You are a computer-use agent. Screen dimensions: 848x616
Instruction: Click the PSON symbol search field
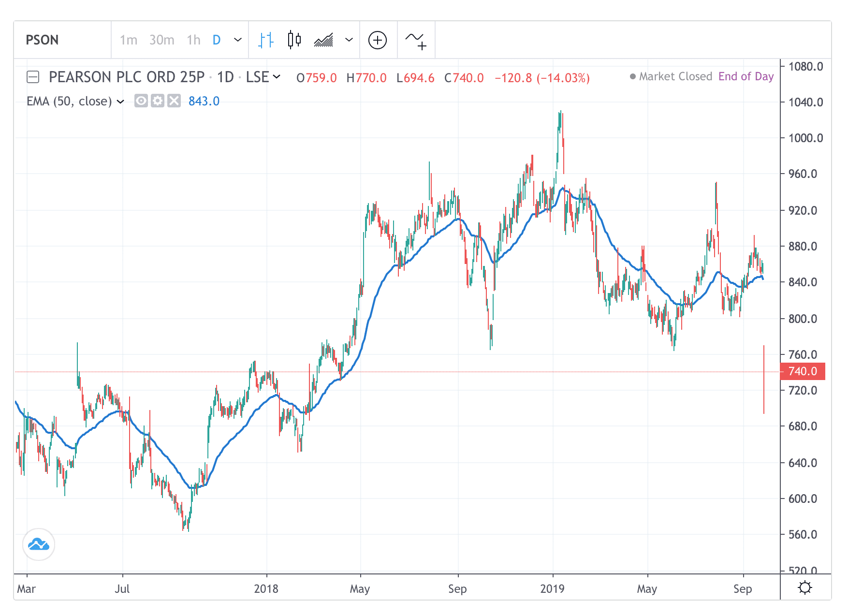click(62, 40)
